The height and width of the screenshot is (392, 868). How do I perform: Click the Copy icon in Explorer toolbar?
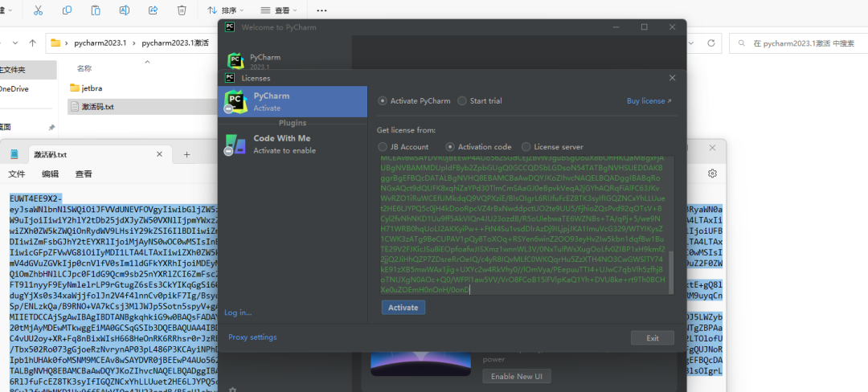coord(67,10)
